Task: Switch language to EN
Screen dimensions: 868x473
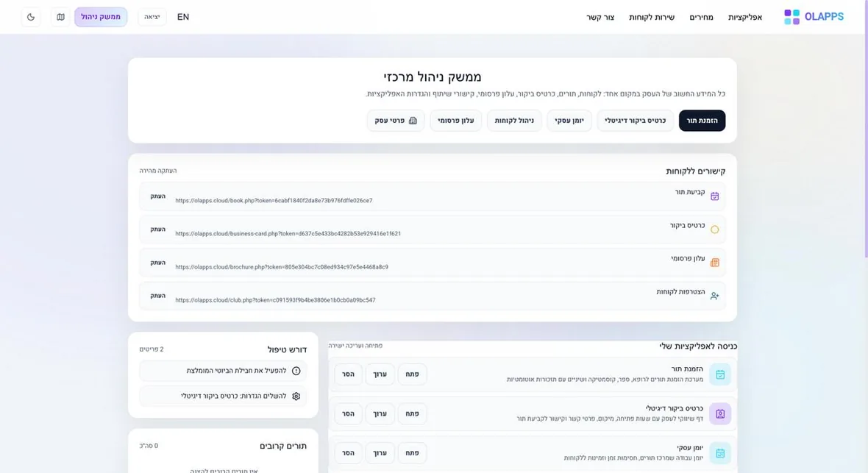Action: pyautogui.click(x=183, y=17)
